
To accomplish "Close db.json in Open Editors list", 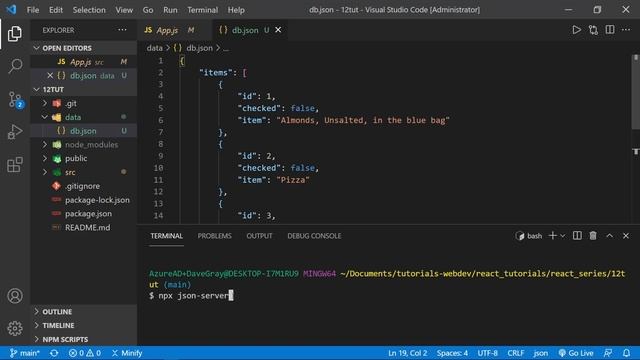I will tap(50, 76).
